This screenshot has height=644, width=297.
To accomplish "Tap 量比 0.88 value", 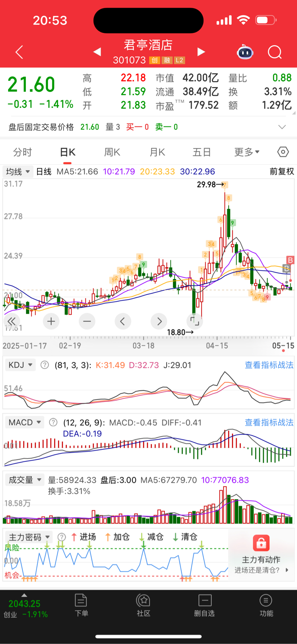I will 282,78.
